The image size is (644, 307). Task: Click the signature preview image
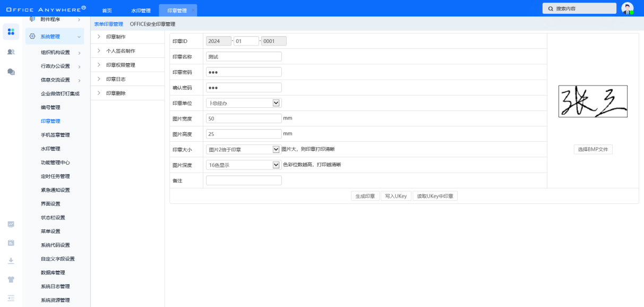click(x=593, y=101)
